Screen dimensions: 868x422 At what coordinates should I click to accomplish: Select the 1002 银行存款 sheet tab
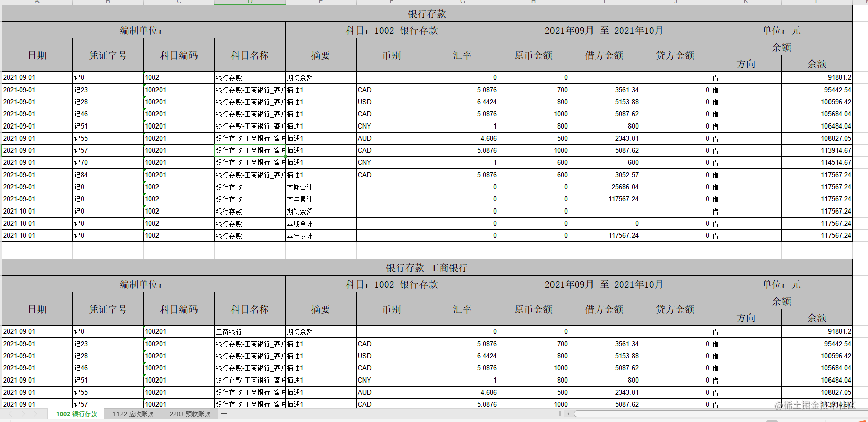[76, 414]
